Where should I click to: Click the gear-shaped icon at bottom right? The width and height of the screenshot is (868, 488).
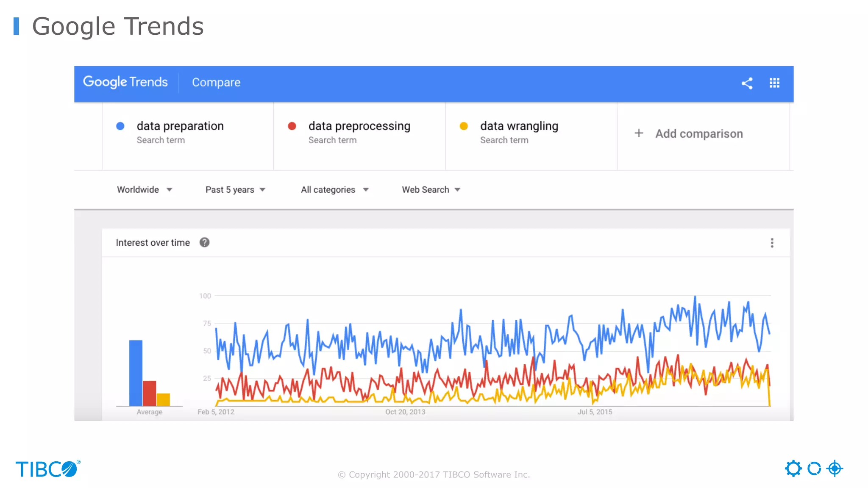tap(793, 469)
